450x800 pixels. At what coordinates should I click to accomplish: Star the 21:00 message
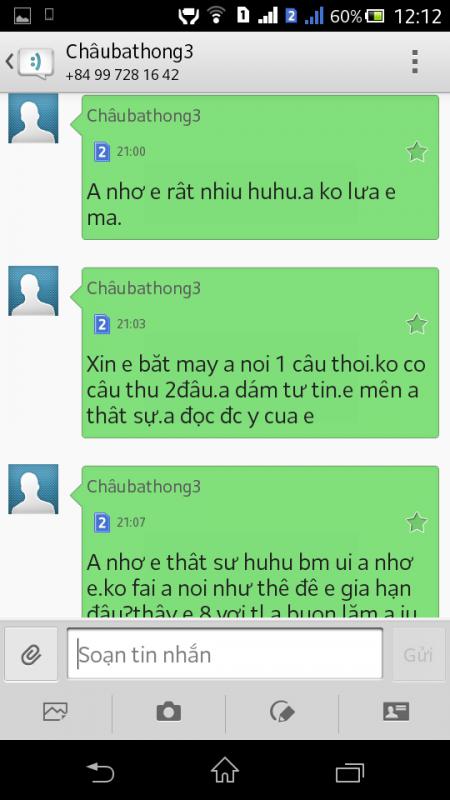click(x=416, y=152)
